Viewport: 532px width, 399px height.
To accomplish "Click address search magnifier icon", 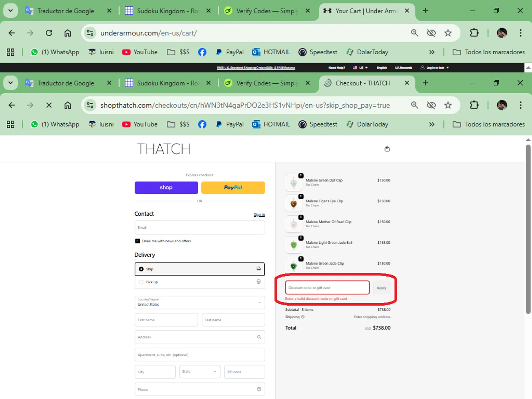I will click(259, 337).
